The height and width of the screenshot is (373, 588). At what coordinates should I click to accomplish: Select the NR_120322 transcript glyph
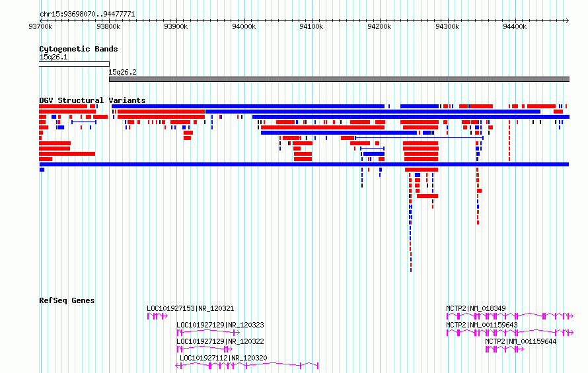tap(204, 349)
